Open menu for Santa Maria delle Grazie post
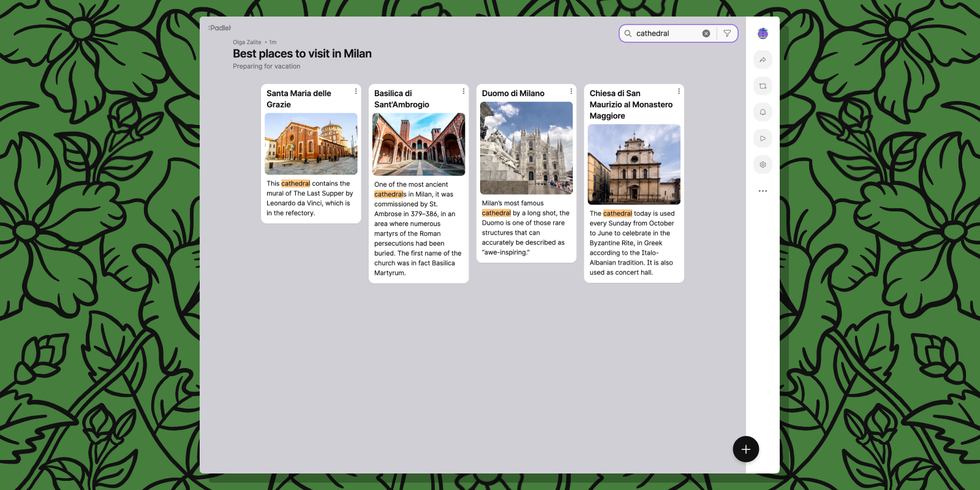The image size is (980, 490). point(356,91)
